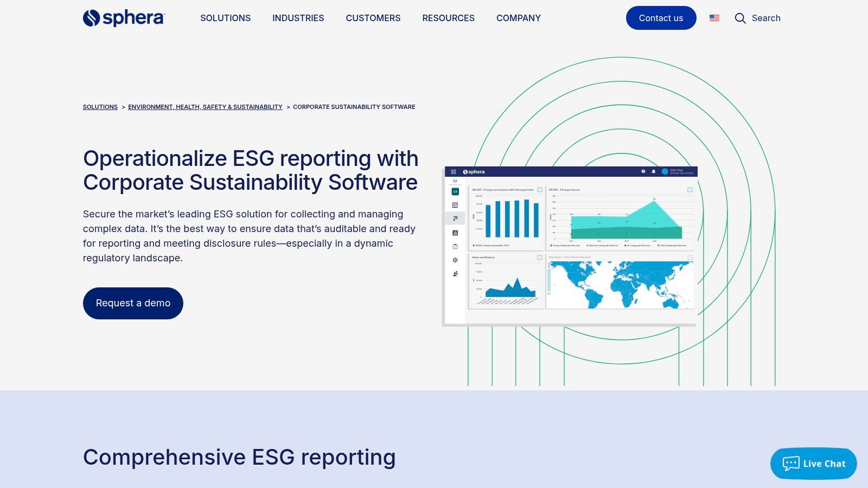Viewport: 868px width, 488px height.
Task: Open the reports chart icon in the sidebar
Action: pos(455,233)
